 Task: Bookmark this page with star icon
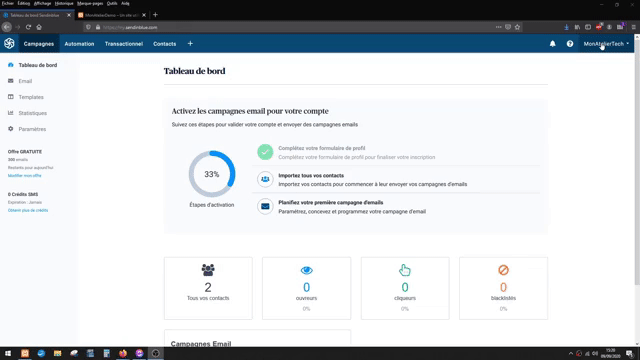pyautogui.click(x=518, y=27)
